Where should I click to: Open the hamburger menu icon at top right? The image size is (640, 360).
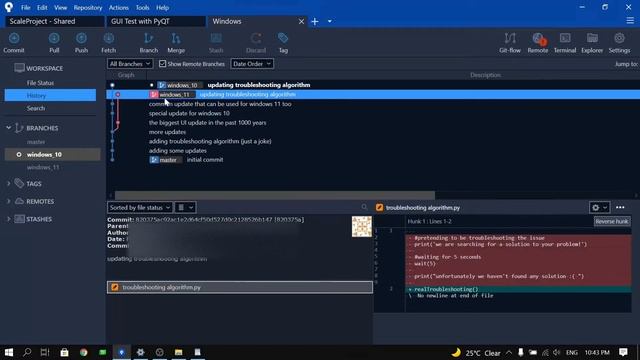(x=630, y=21)
